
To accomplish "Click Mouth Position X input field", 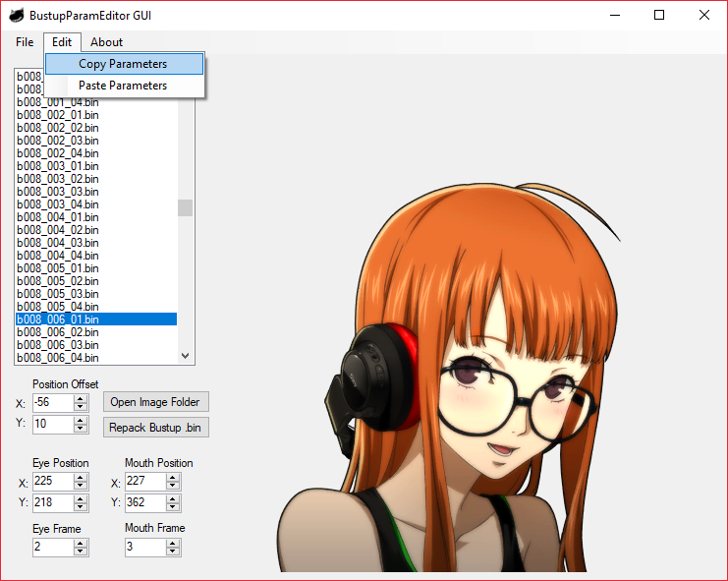I will click(145, 482).
